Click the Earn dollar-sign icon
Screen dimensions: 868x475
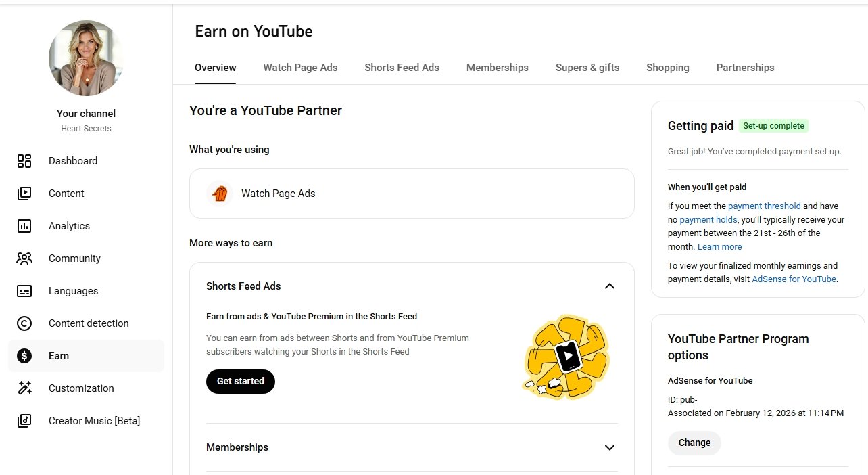[24, 356]
